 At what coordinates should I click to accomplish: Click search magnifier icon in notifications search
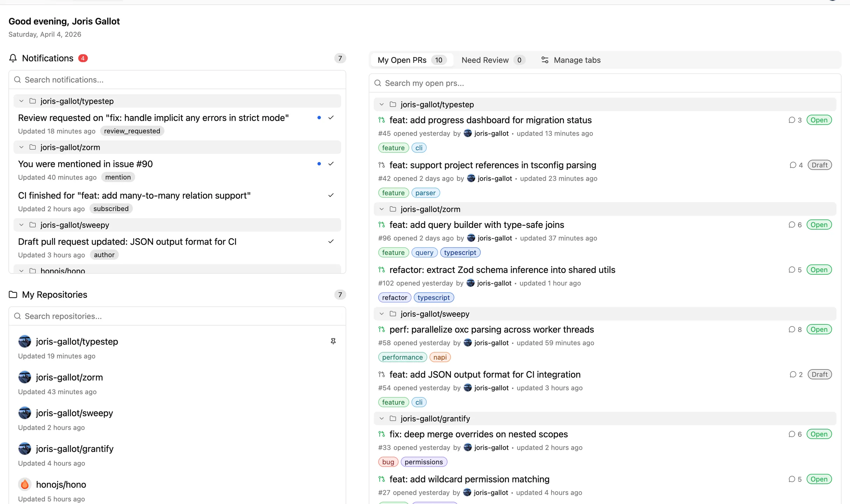tap(17, 80)
